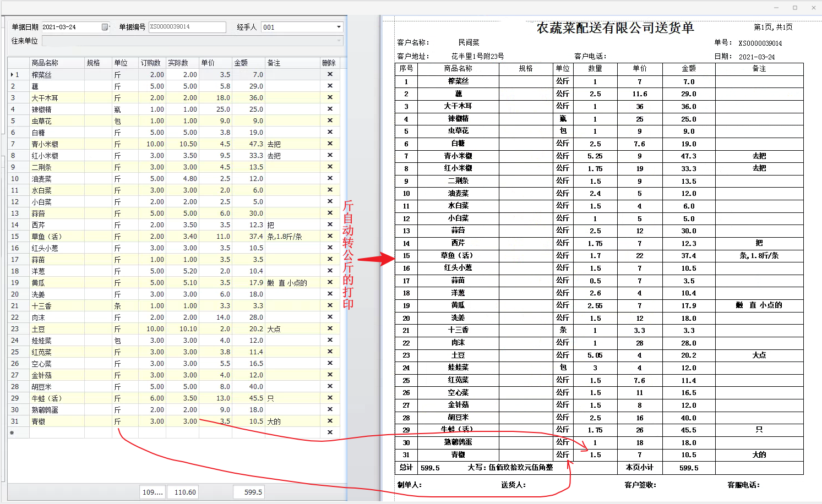Image resolution: width=822 pixels, height=504 pixels.
Task: Click 单价 cell 25.0 of 辣椒精
Action: [x=215, y=109]
